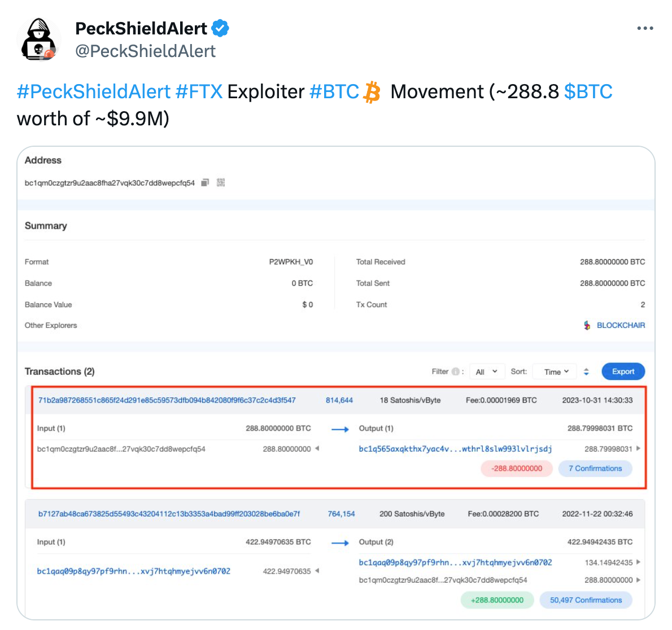Open output address bc1q565axqkthx7yac4v
The height and width of the screenshot is (630, 672).
tap(455, 449)
